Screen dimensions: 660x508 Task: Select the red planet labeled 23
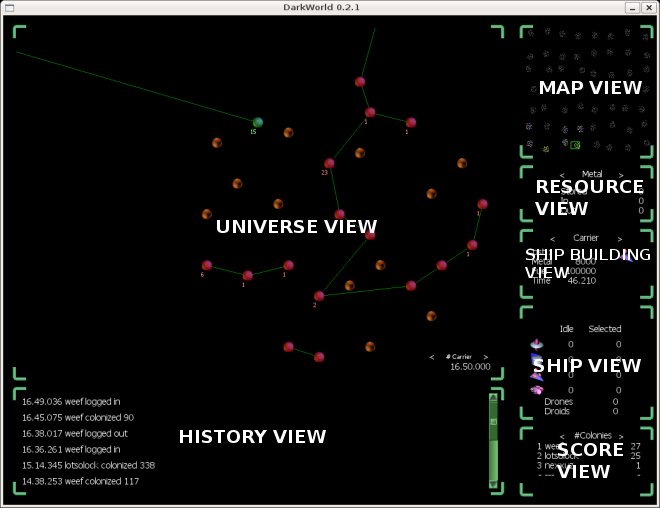329,163
